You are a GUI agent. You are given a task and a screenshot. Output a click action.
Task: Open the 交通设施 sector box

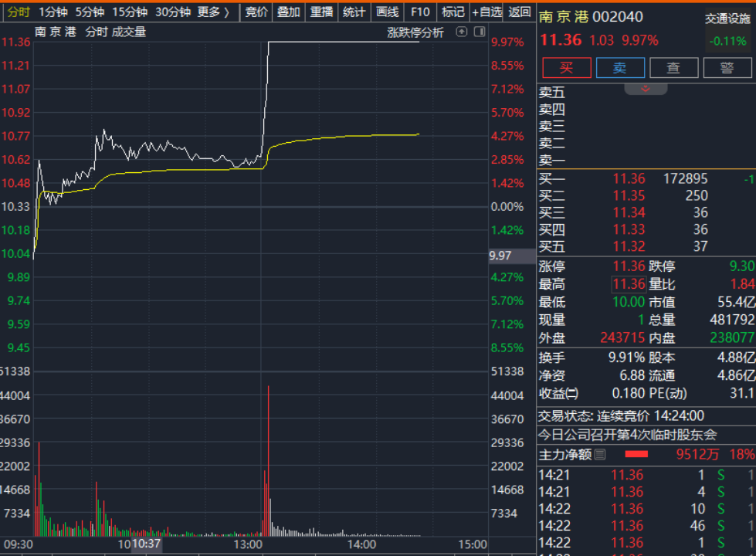727,19
